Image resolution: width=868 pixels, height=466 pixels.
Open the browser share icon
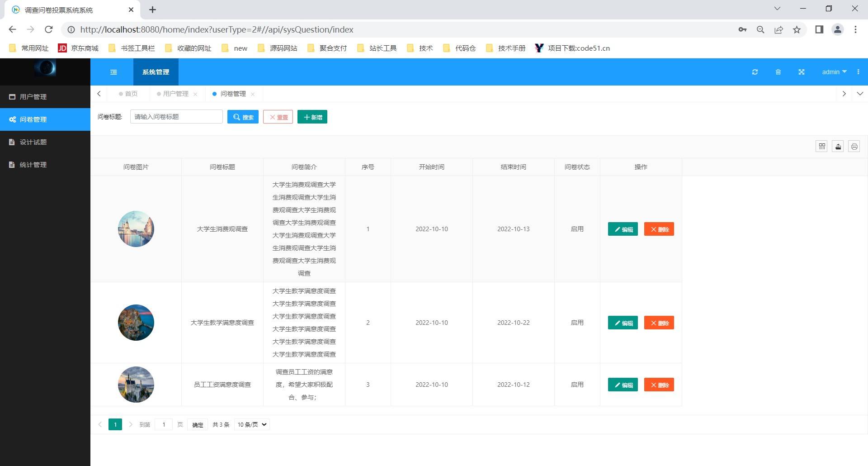coord(778,29)
